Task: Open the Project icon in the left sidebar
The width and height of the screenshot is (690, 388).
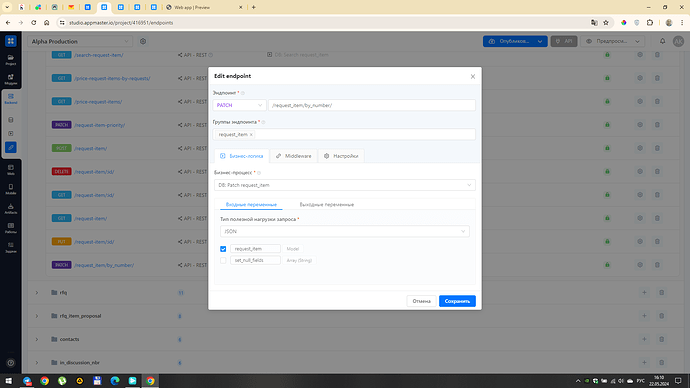Action: 11,60
